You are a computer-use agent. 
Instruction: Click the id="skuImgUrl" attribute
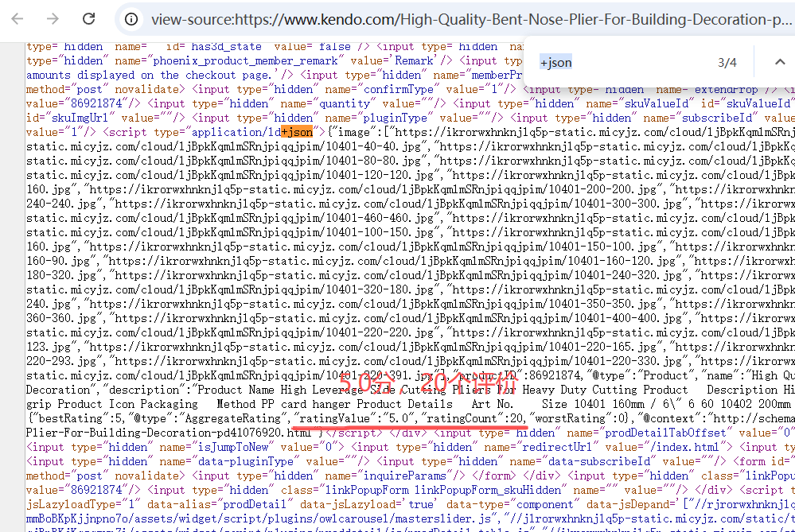(71, 118)
